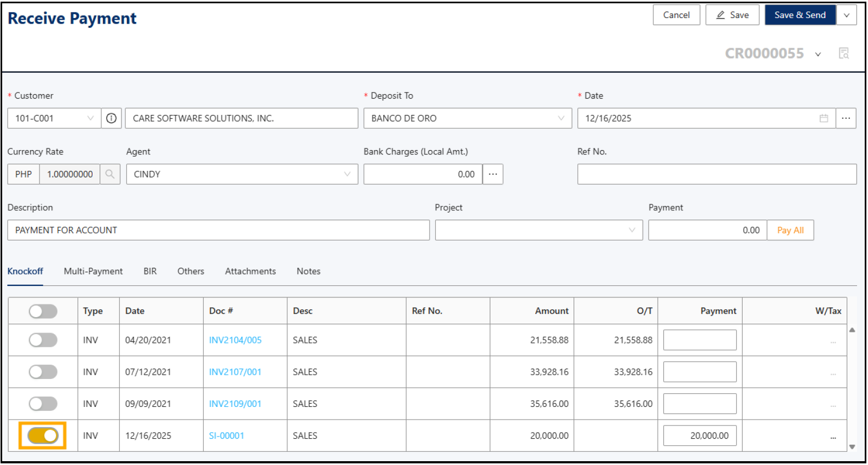Click the table scrollbar up arrow
Image resolution: width=868 pixels, height=465 pixels.
(x=852, y=330)
